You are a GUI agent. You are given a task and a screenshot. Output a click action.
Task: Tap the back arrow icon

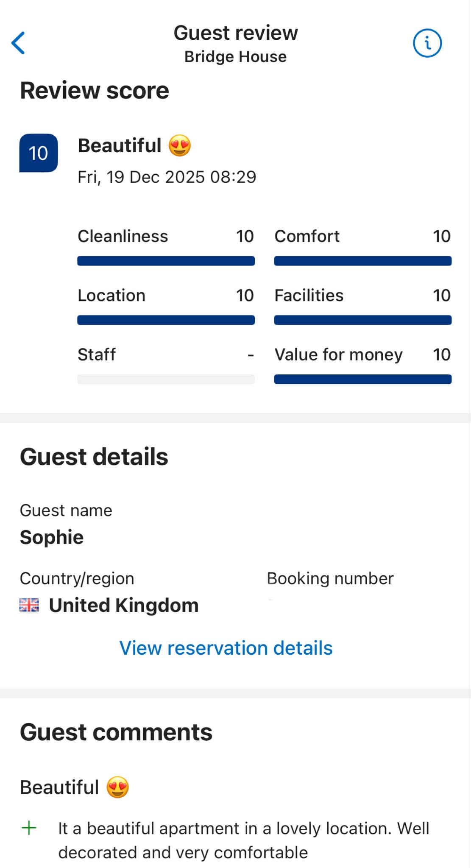(x=18, y=43)
